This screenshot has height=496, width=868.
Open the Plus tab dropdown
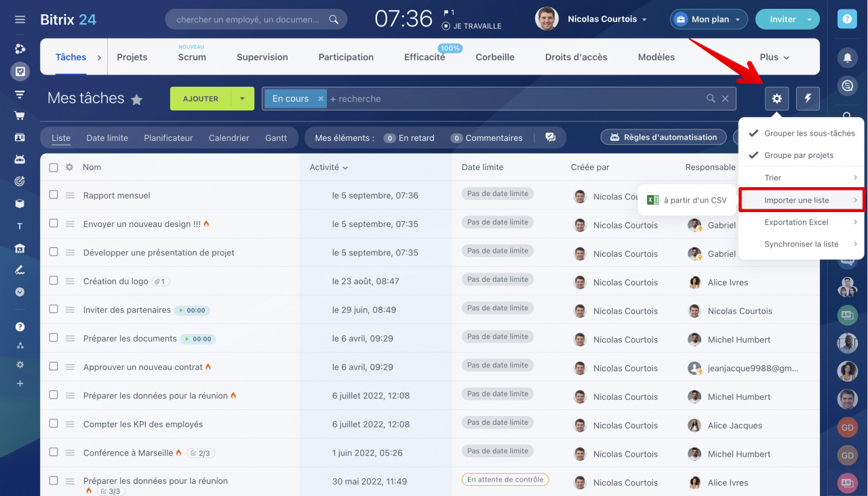pos(775,58)
